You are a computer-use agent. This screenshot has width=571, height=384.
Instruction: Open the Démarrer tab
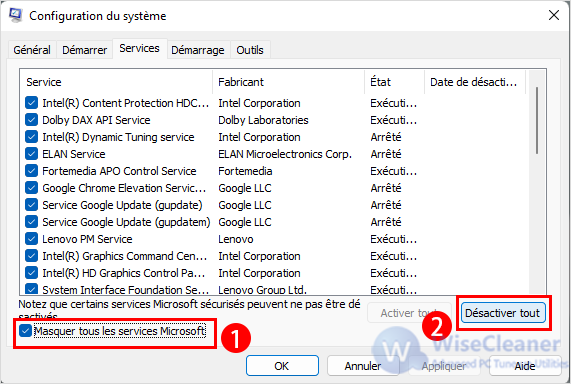click(84, 50)
